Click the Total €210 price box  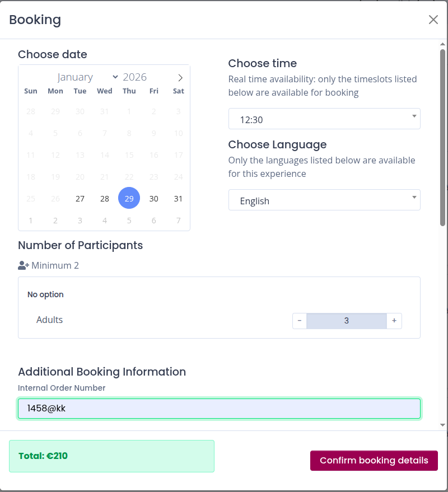point(111,456)
